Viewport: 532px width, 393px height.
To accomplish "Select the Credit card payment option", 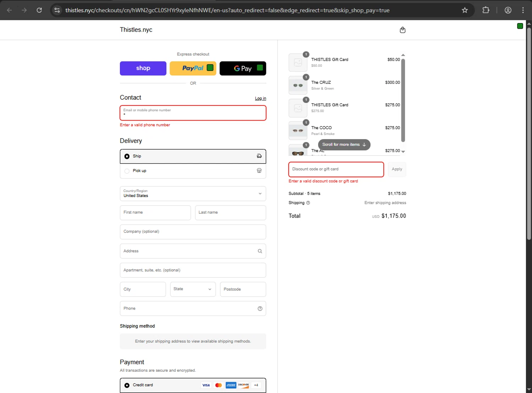I will point(193,385).
